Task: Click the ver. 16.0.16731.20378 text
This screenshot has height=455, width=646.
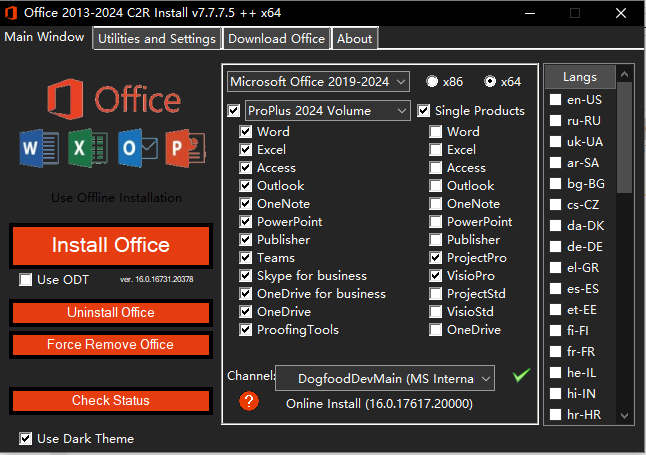Action: coord(157,279)
